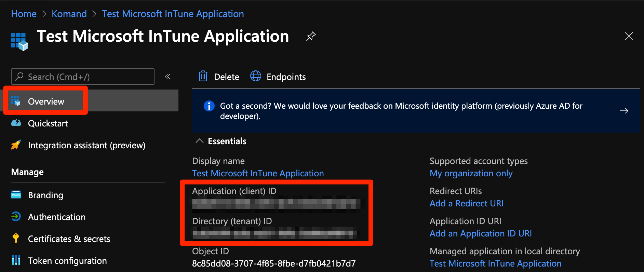Click the Delete trash can icon
This screenshot has height=272, width=644.
coord(203,76)
